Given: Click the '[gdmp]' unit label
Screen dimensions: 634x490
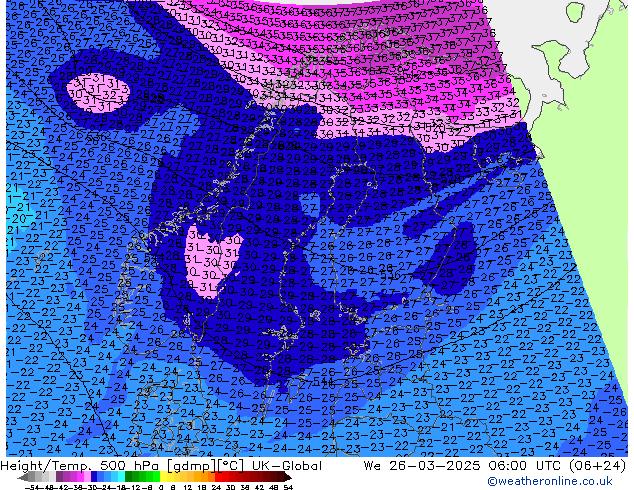Looking at the screenshot, I should pyautogui.click(x=189, y=466).
